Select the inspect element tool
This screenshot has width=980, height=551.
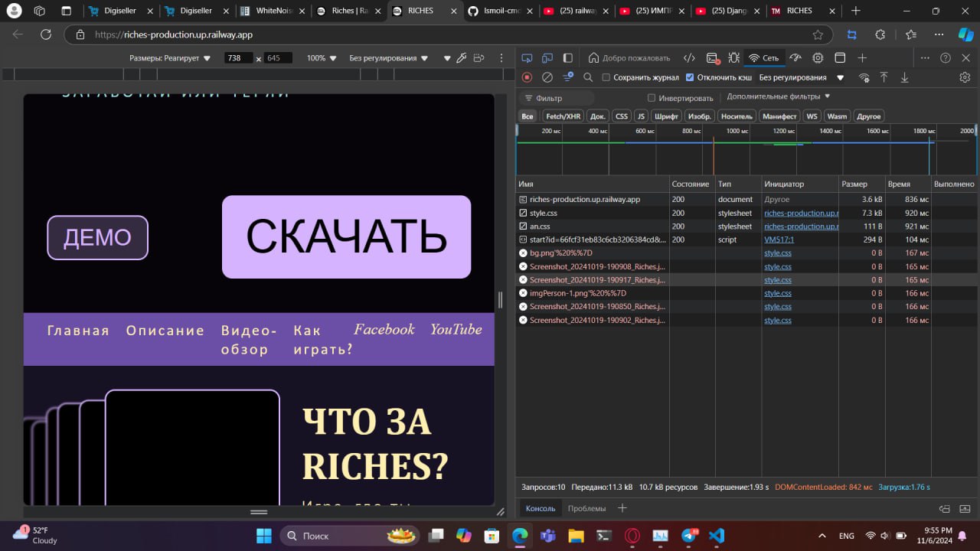tap(527, 58)
